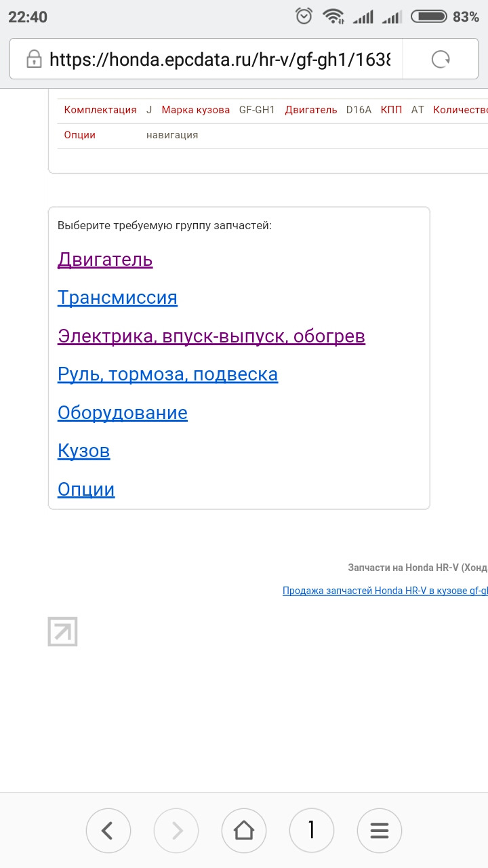The image size is (488, 868).
Task: Select the Опции label in the spec table
Action: pyautogui.click(x=80, y=135)
